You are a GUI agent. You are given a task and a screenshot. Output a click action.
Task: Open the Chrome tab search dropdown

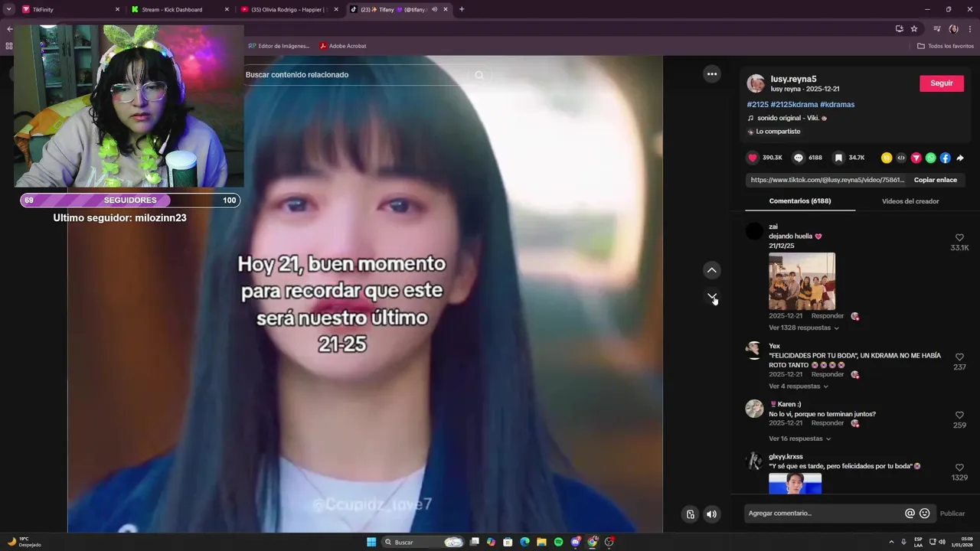pyautogui.click(x=9, y=9)
